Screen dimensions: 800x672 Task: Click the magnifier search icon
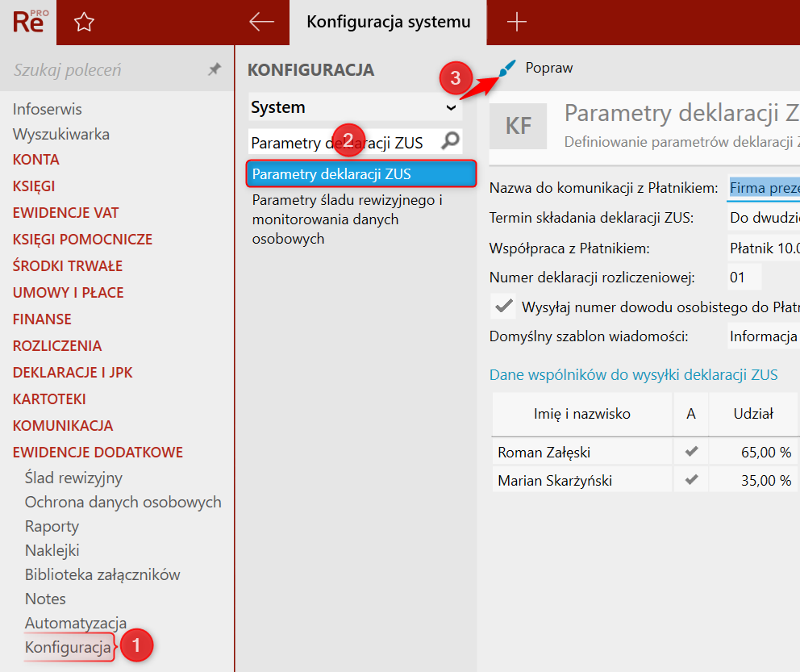coord(450,141)
